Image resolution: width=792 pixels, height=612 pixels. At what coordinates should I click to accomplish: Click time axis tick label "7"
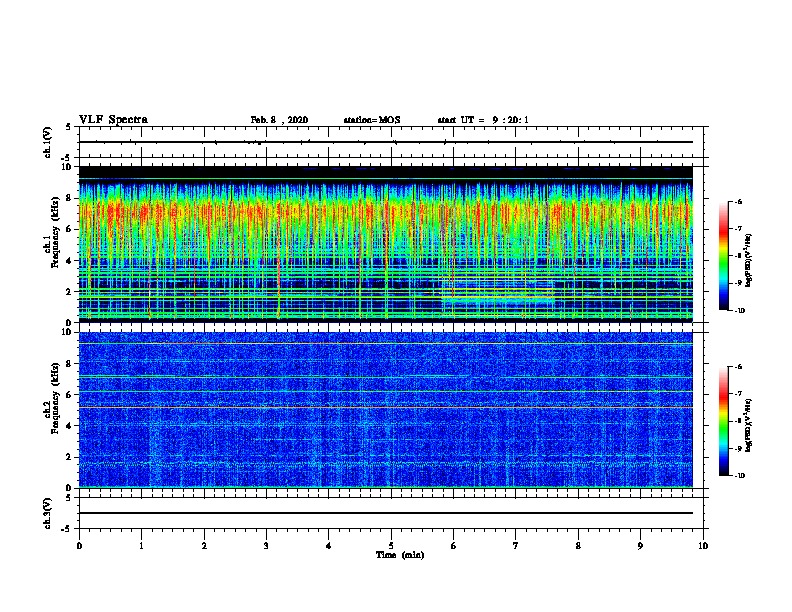coord(516,546)
